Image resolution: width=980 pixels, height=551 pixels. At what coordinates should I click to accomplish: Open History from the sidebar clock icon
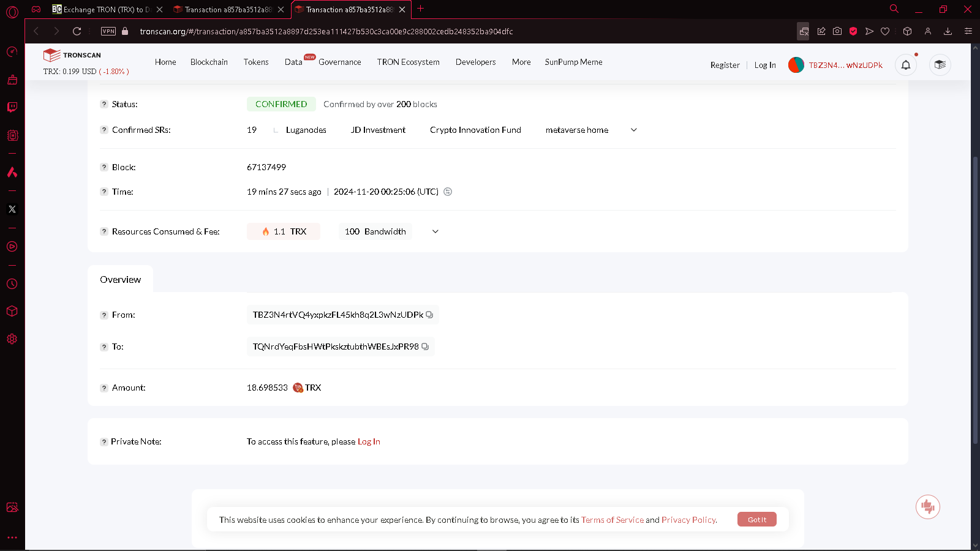coord(12,284)
